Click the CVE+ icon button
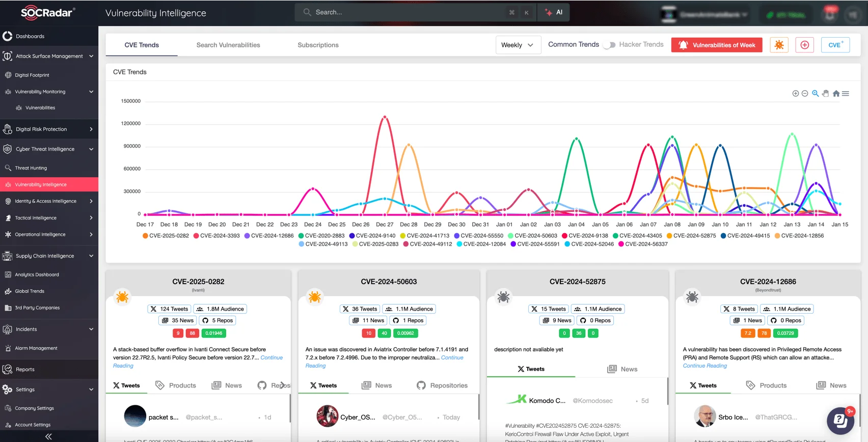 pos(835,45)
